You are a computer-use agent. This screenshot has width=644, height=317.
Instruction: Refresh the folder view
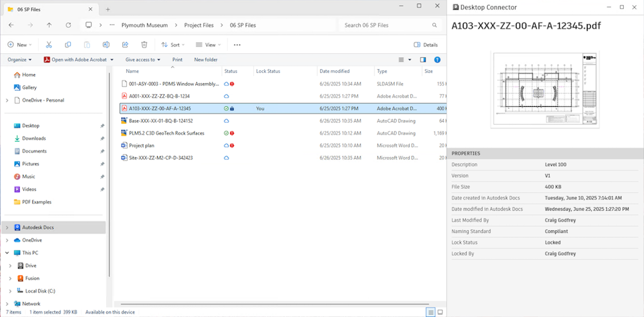(x=69, y=25)
